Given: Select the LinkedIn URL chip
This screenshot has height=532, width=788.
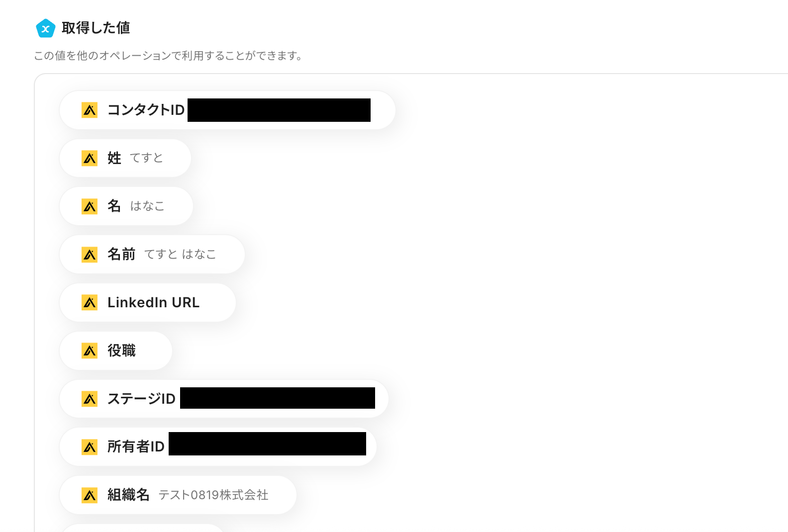Looking at the screenshot, I should click(x=148, y=302).
